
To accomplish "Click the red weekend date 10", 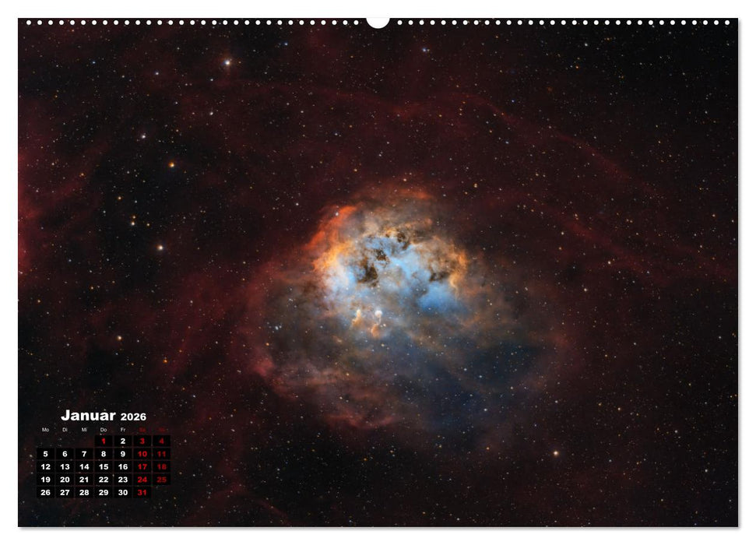I will tap(143, 453).
